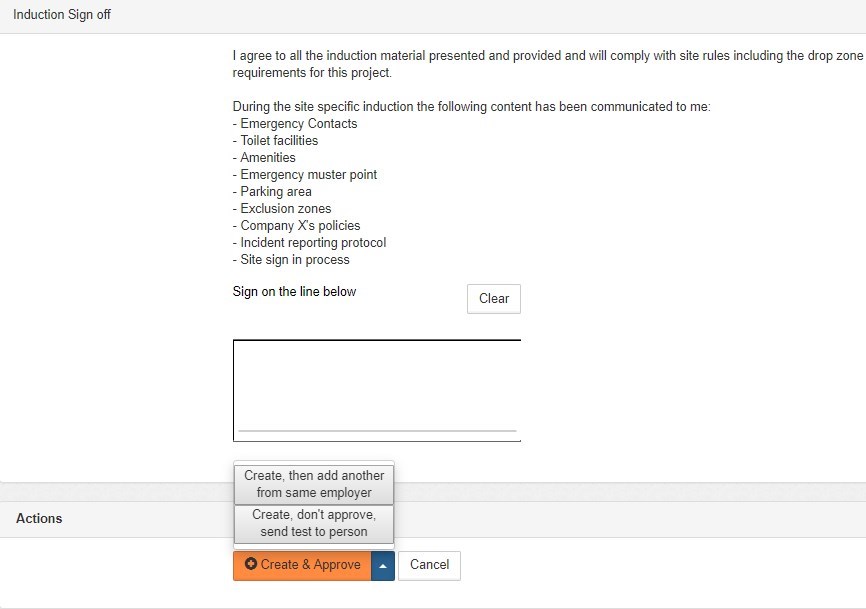
Task: Collapse the Create & Approve dropdown caret
Action: coord(383,565)
